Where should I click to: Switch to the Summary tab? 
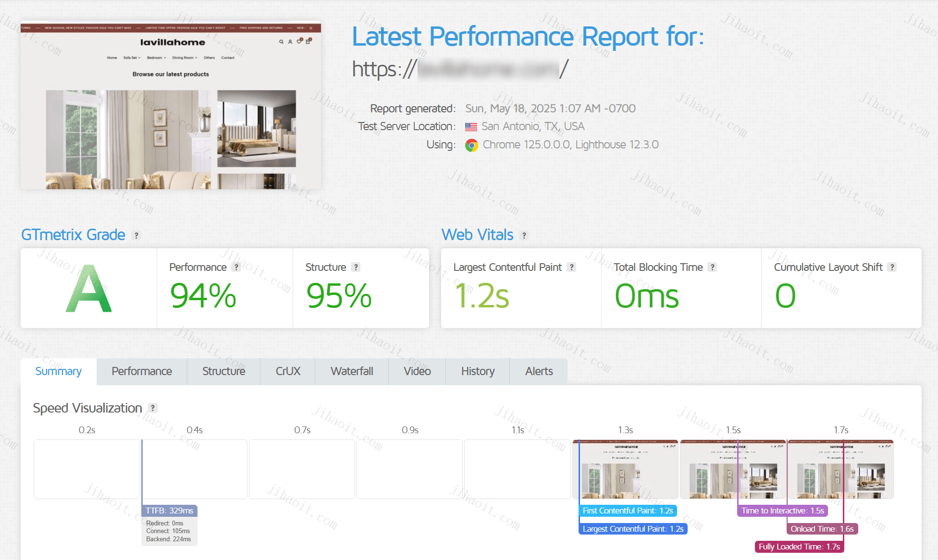click(x=59, y=371)
